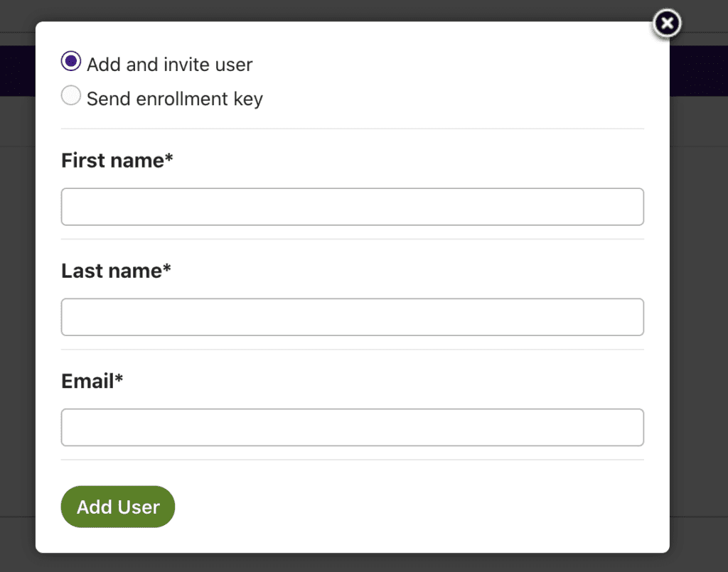Focus the Last name input field
The width and height of the screenshot is (728, 572).
[352, 317]
